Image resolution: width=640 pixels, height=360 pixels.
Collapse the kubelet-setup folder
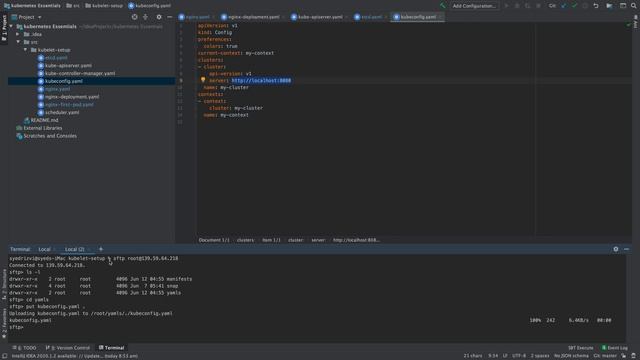[x=25, y=50]
